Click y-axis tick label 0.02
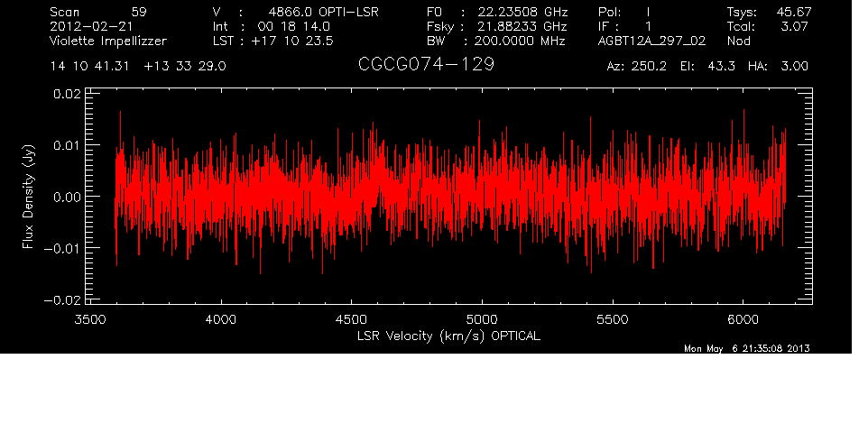Viewport: 868px width, 442px height. (67, 94)
